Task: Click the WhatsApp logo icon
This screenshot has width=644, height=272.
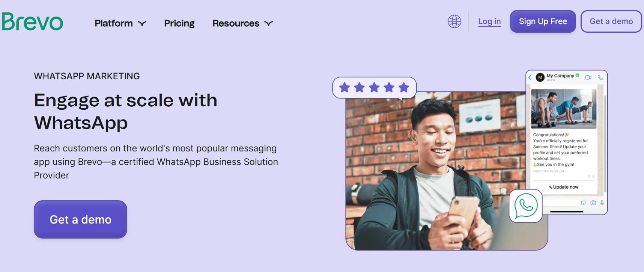Action: coord(525,206)
